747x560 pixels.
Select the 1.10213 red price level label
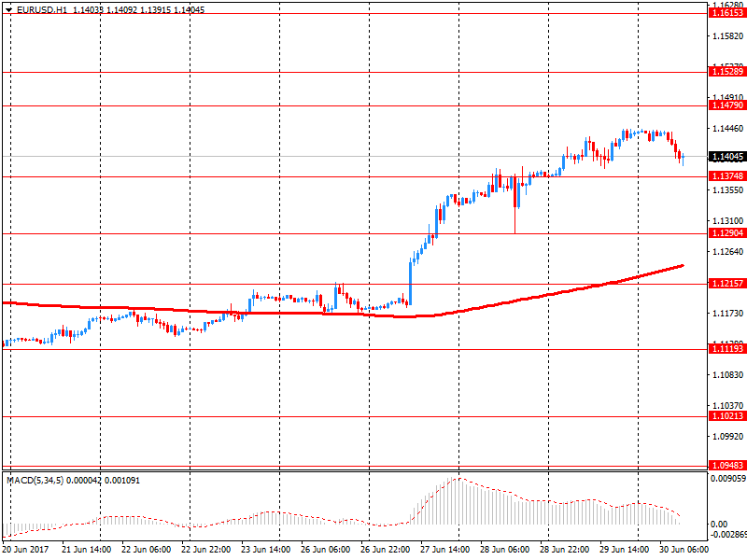click(x=727, y=416)
